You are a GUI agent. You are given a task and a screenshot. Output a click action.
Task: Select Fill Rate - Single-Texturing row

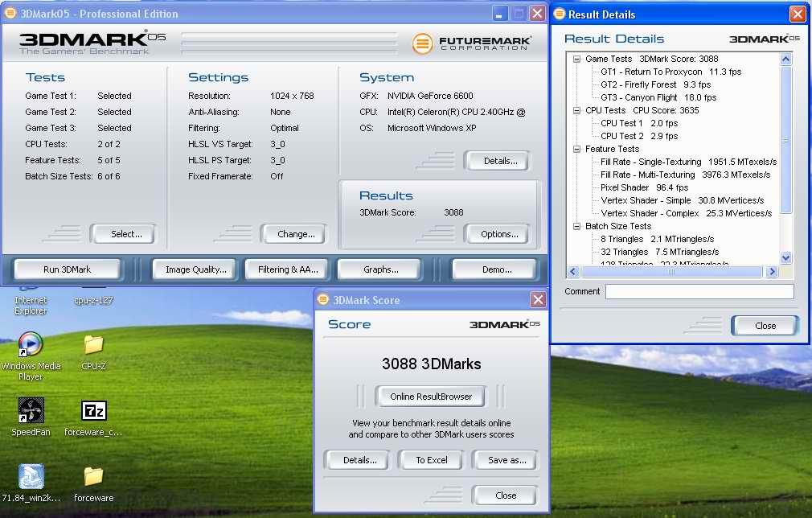click(688, 162)
